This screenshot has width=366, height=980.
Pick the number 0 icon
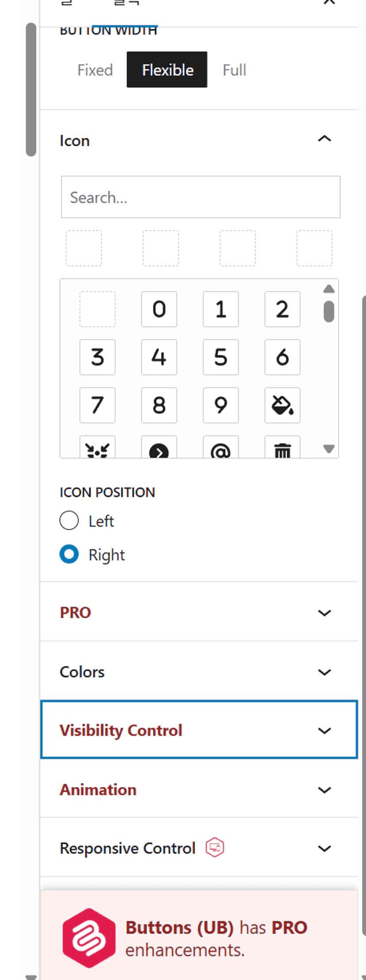click(159, 309)
